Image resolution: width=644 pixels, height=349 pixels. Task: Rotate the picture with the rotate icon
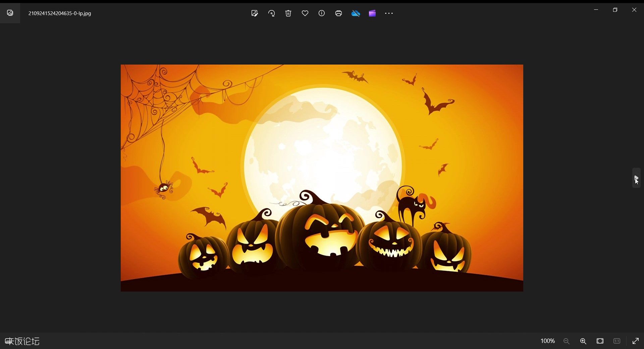pos(271,13)
